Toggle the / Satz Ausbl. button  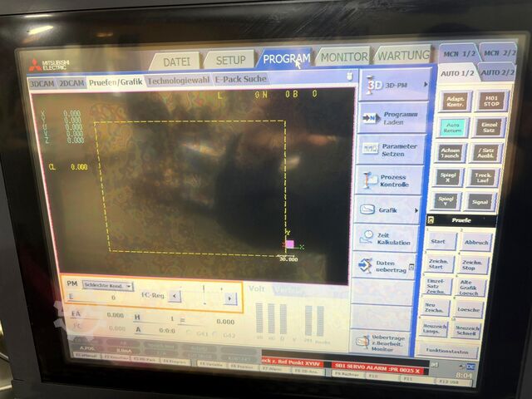pyautogui.click(x=486, y=153)
